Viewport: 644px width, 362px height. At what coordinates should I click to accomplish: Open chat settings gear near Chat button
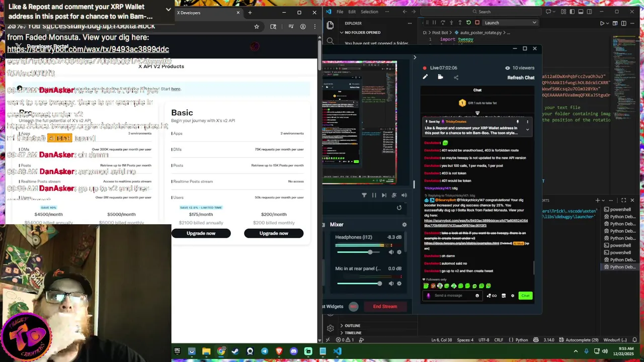tap(513, 296)
